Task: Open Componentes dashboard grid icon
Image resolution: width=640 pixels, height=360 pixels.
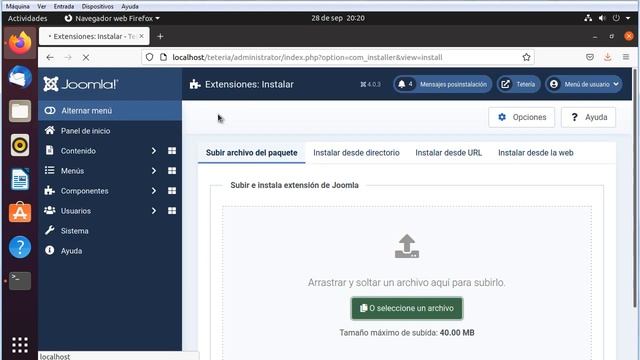Action: pyautogui.click(x=172, y=191)
